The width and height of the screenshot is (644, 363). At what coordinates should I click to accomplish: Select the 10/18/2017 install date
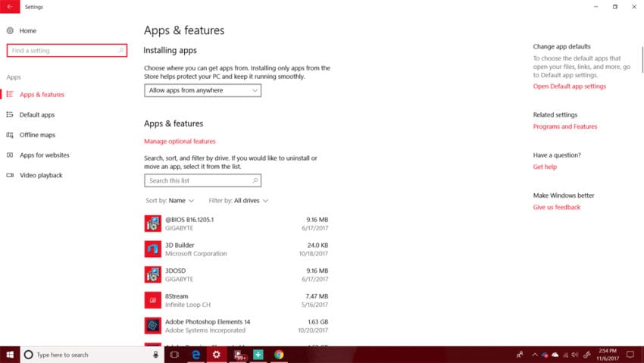(314, 253)
